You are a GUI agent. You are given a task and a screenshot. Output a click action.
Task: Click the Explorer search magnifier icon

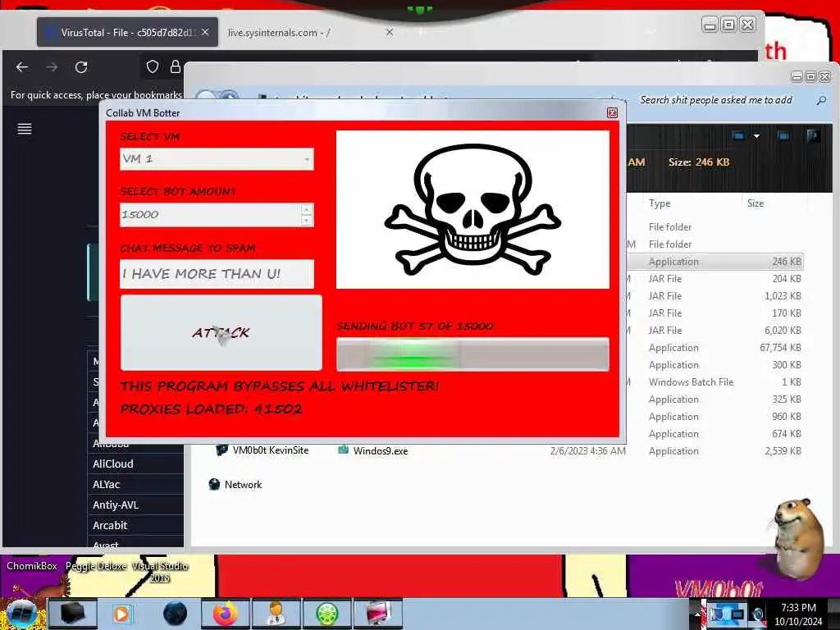click(821, 100)
